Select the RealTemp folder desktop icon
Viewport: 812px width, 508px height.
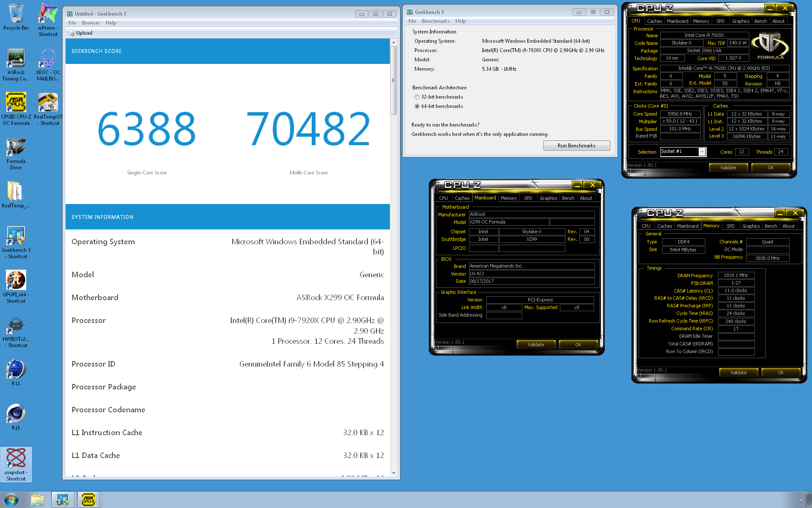16,195
